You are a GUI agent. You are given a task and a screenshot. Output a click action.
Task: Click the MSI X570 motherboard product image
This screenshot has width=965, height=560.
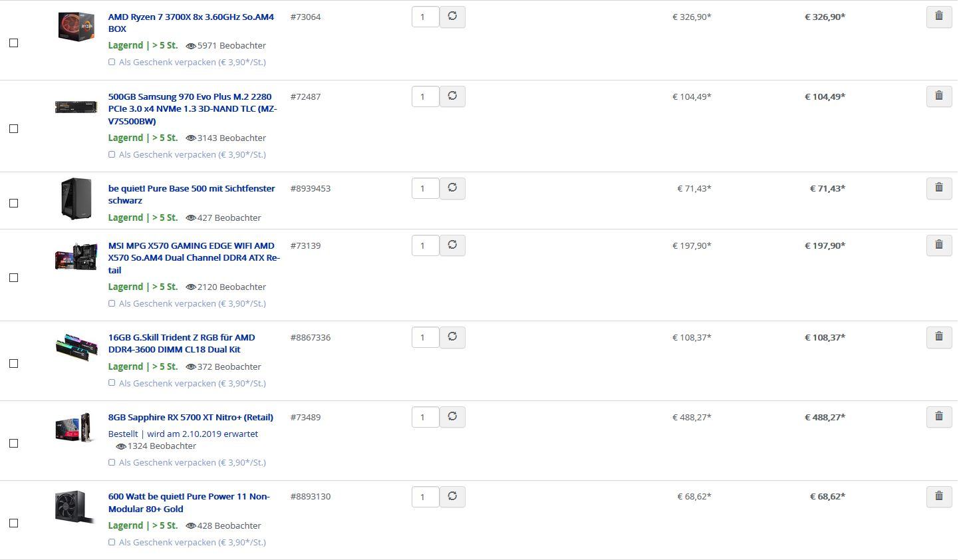coord(76,257)
